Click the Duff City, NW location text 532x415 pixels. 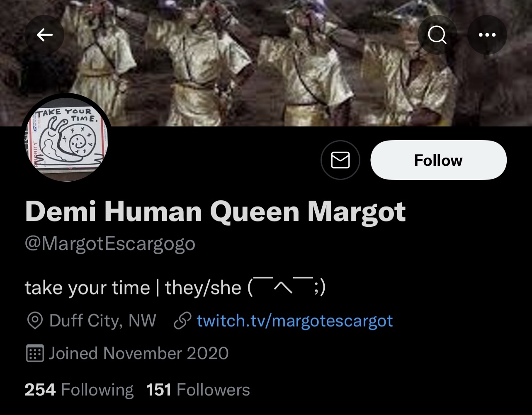(102, 321)
